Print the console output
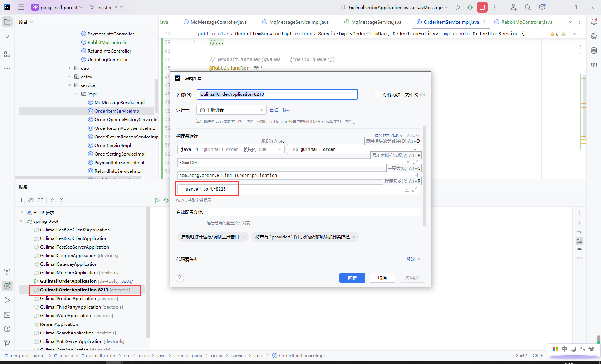This screenshot has height=364, width=601. 580,250
